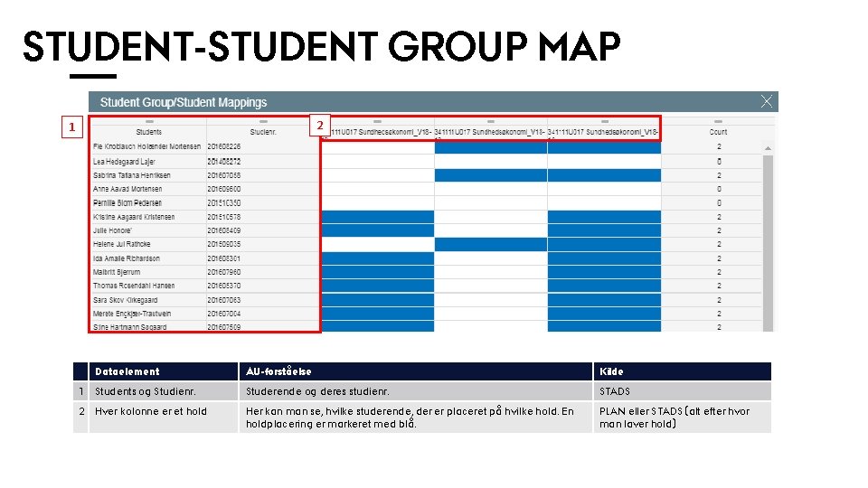868x488 pixels.
Task: Select student row Ida Amalie Richardson
Action: click(x=127, y=258)
